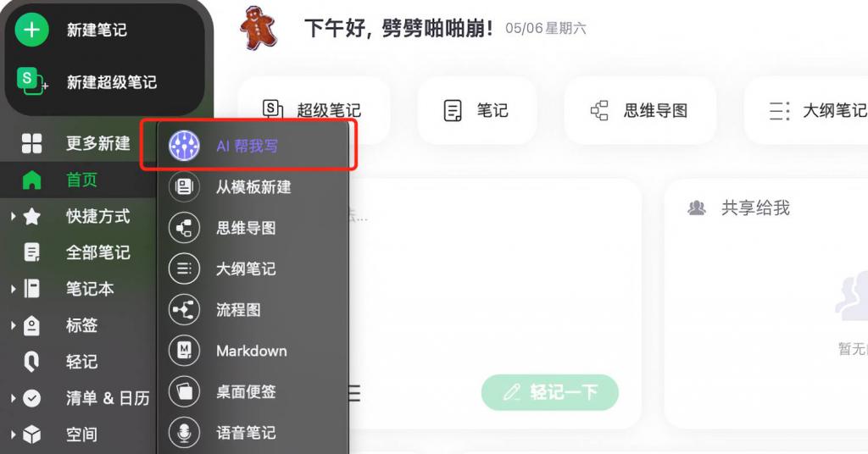
Task: Click the 流程图 flowchart icon
Action: pyautogui.click(x=184, y=310)
